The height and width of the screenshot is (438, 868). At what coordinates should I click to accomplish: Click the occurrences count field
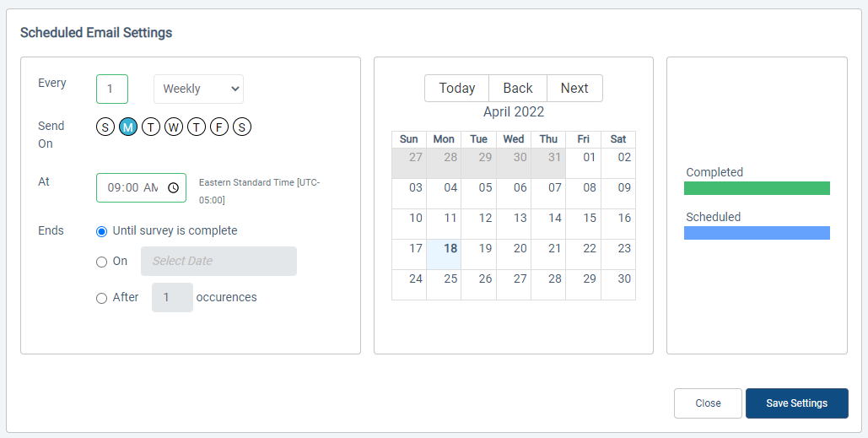tap(172, 298)
